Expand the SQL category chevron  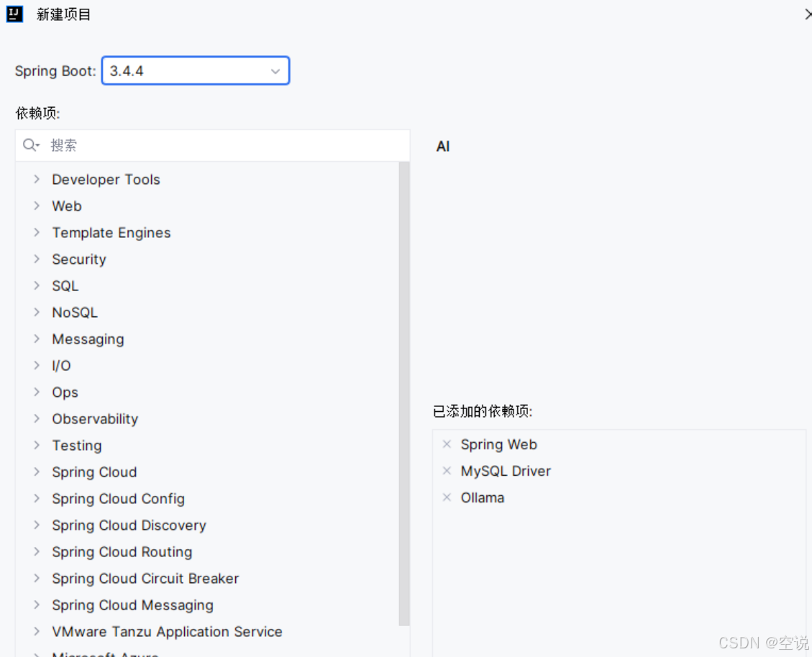pos(37,285)
